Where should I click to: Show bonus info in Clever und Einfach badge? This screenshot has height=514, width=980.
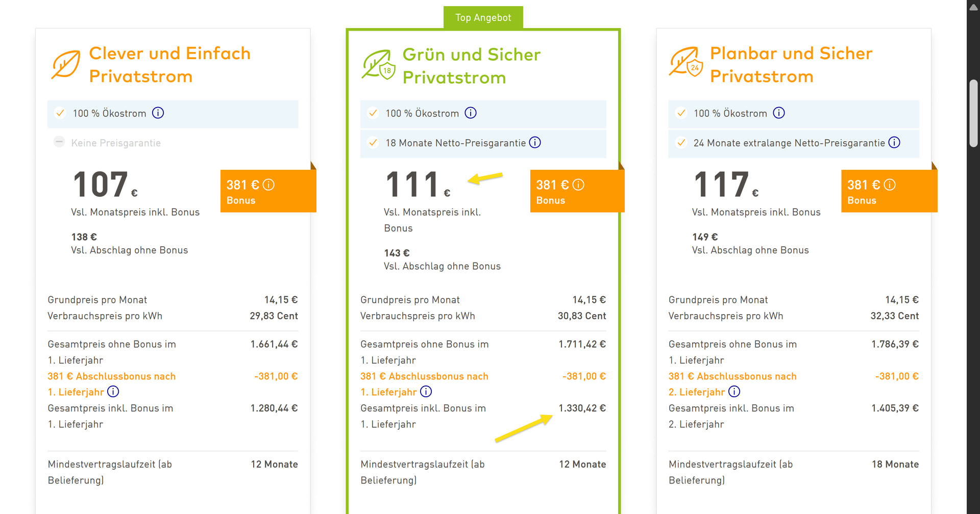[268, 185]
